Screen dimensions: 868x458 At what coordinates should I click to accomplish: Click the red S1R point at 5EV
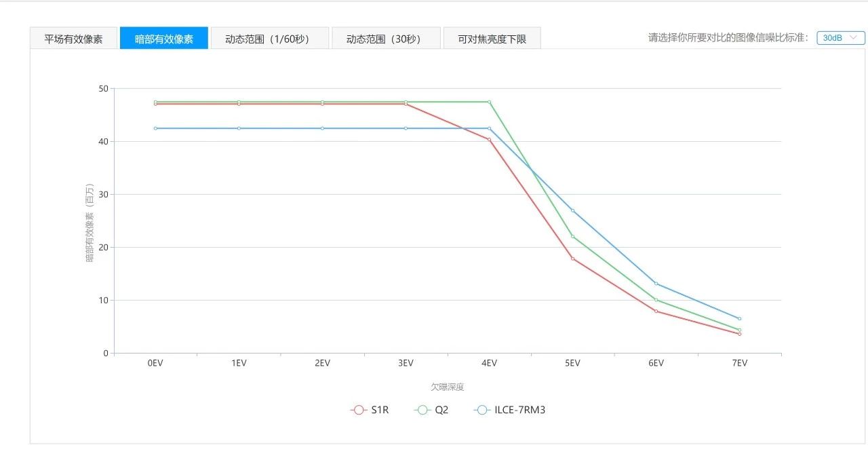click(x=572, y=259)
